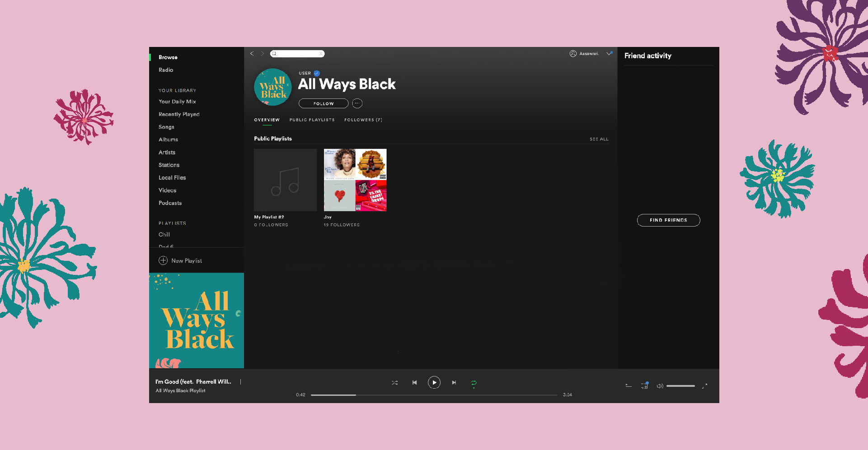Open Artists in the library

coord(167,153)
